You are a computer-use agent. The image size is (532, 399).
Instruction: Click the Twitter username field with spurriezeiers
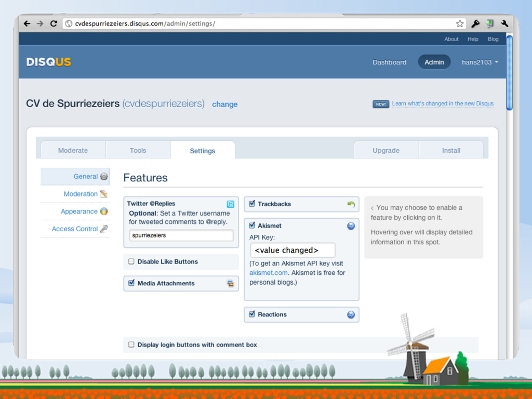pos(181,235)
